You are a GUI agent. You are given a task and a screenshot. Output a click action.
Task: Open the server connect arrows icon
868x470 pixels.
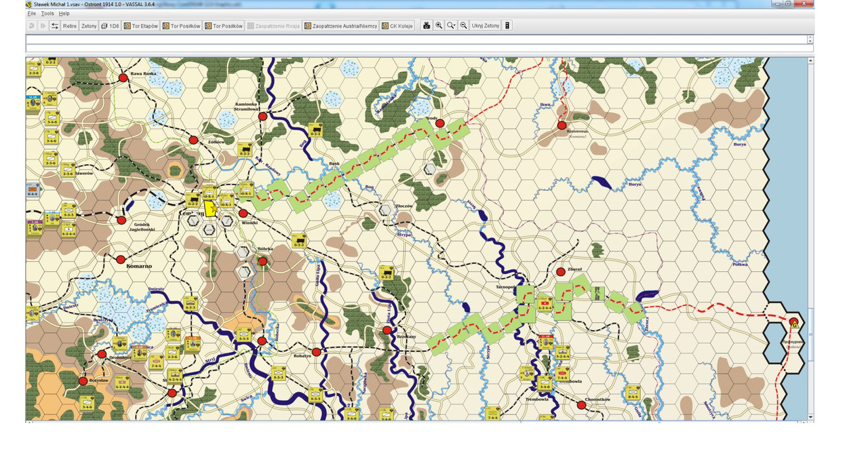[x=54, y=26]
